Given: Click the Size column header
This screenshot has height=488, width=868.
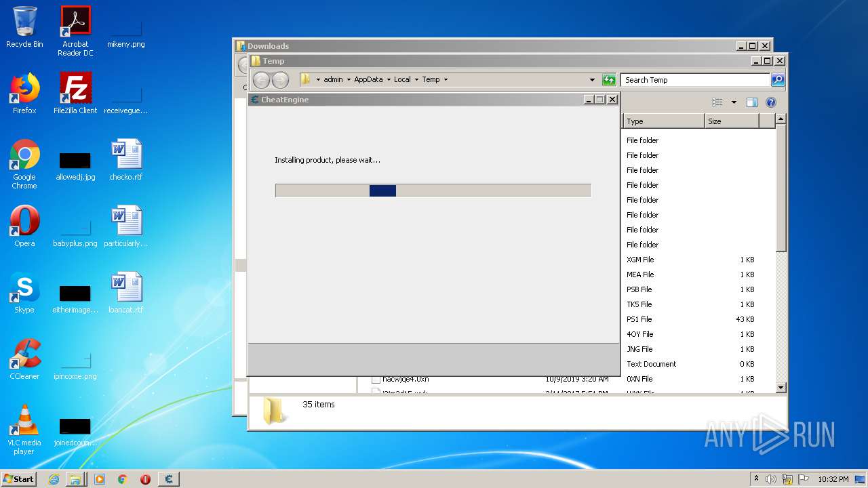Looking at the screenshot, I should [732, 121].
